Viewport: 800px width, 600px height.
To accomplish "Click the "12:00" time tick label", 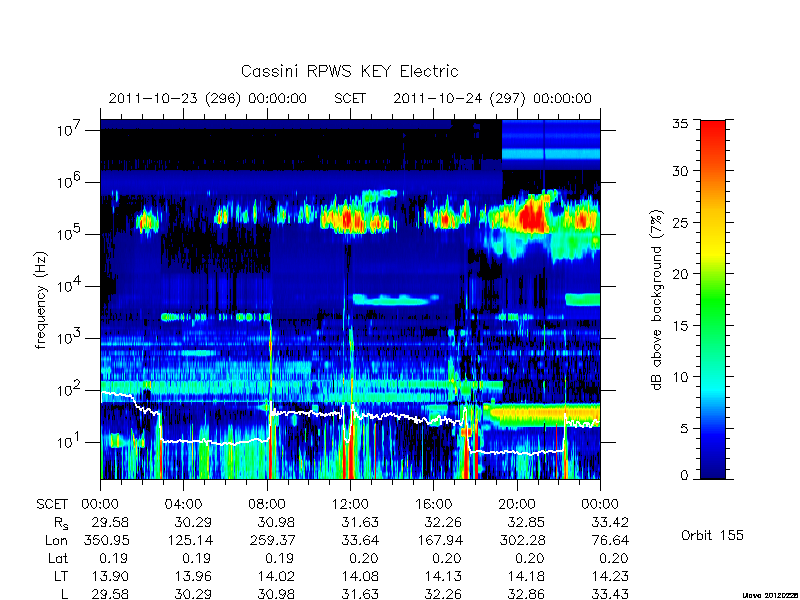I will (x=350, y=504).
